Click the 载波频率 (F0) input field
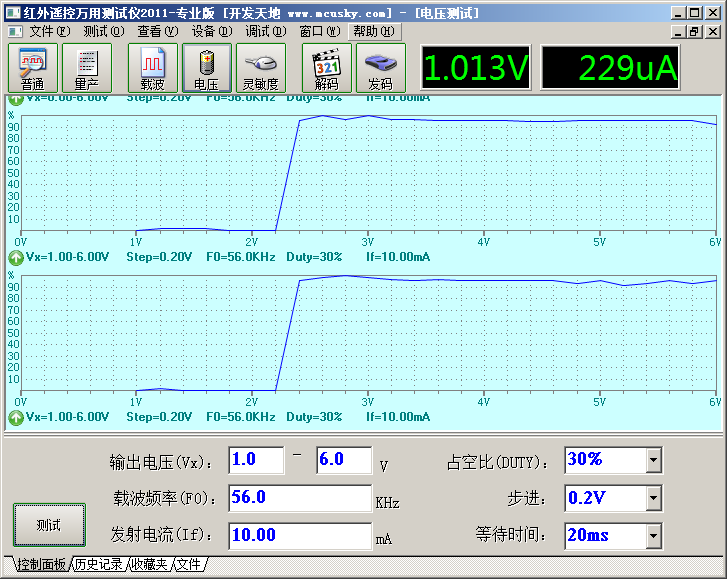Image resolution: width=727 pixels, height=579 pixels. (x=300, y=498)
